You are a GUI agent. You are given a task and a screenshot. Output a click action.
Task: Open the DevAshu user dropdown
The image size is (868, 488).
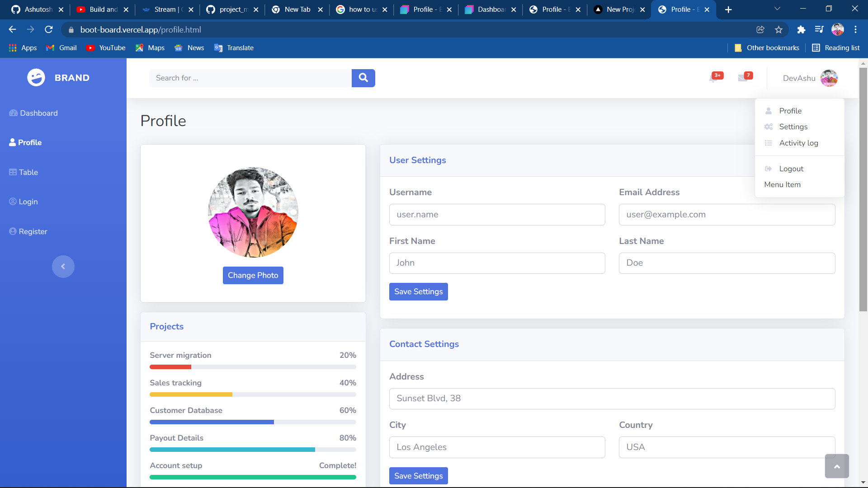[810, 78]
